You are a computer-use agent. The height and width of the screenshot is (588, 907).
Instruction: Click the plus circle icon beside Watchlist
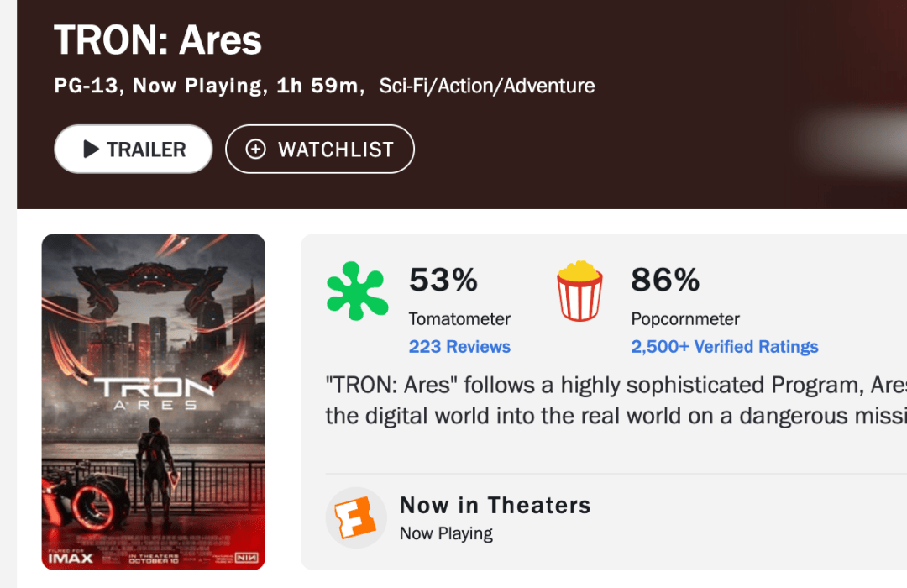pos(255,150)
